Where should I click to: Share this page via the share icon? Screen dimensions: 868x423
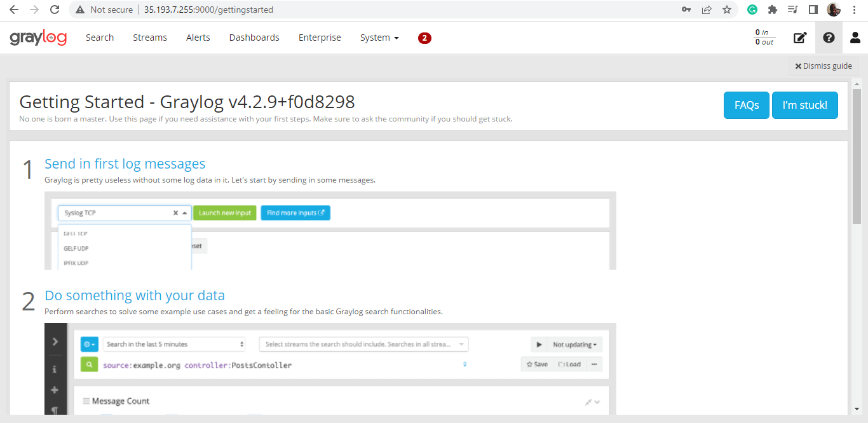click(707, 10)
